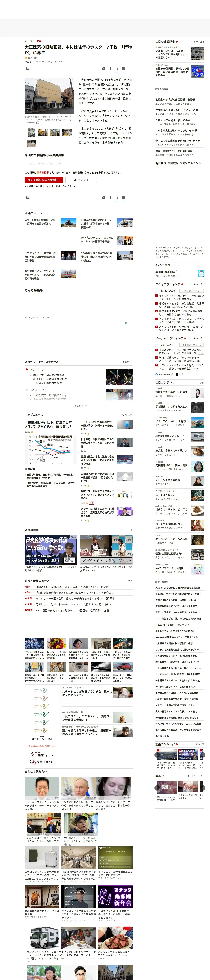Open もっと見る beside ソーシャルランキング
The width and height of the screenshot is (210, 980).
[x=199, y=339]
